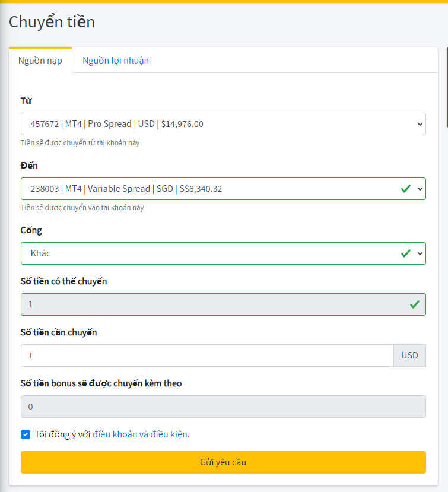Focus the Số tiền cần chuyển input
448x492 pixels.
[207, 355]
